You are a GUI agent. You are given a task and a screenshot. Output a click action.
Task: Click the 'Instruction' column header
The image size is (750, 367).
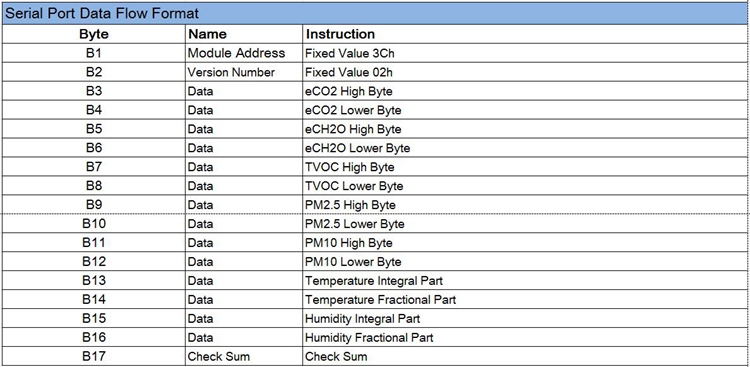pos(526,34)
